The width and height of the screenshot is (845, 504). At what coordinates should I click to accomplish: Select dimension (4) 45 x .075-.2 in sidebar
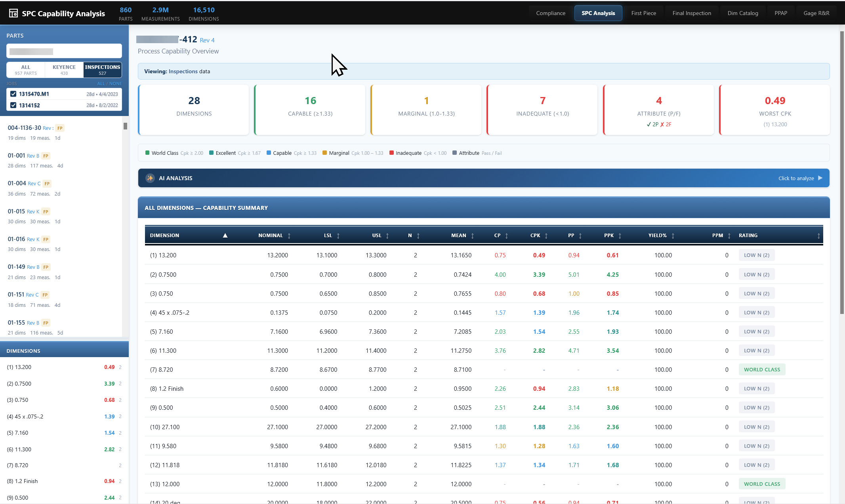(x=25, y=417)
